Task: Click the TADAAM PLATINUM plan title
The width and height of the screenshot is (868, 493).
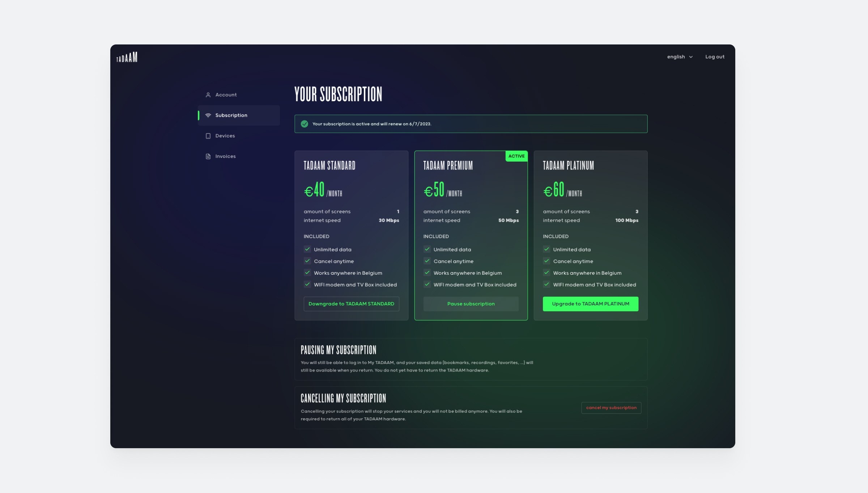Action: coord(568,166)
